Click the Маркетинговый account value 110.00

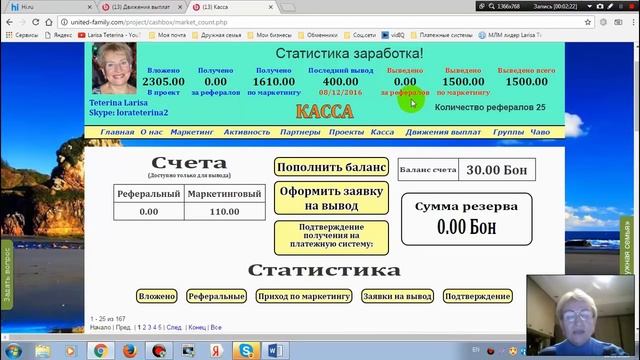[x=224, y=211]
